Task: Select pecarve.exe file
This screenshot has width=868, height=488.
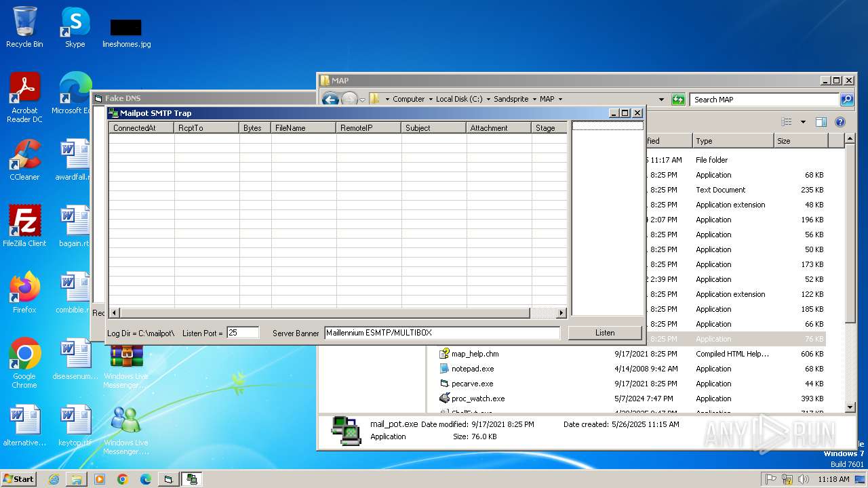Action: point(472,384)
